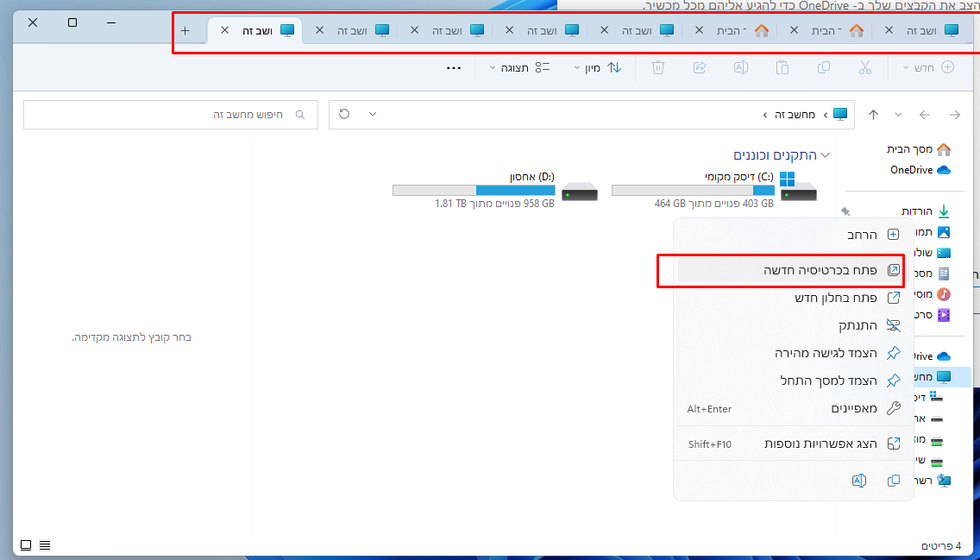980x560 pixels.
Task: Switch to details view via status bar icon
Action: tap(45, 545)
